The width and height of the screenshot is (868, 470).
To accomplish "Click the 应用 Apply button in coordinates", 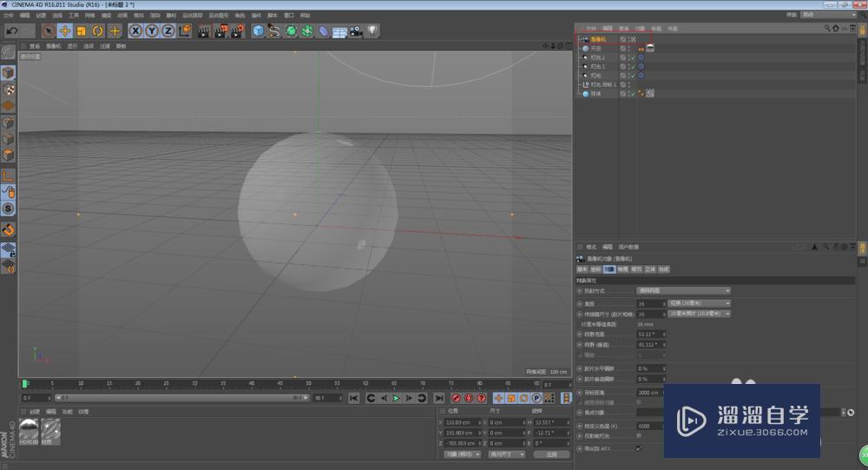I will (x=552, y=454).
